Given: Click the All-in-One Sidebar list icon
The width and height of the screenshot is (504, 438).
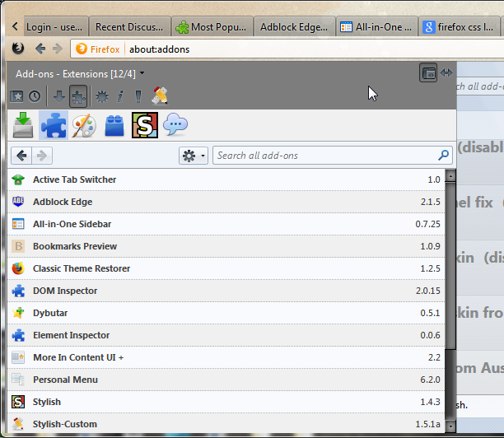Looking at the screenshot, I should (x=18, y=224).
